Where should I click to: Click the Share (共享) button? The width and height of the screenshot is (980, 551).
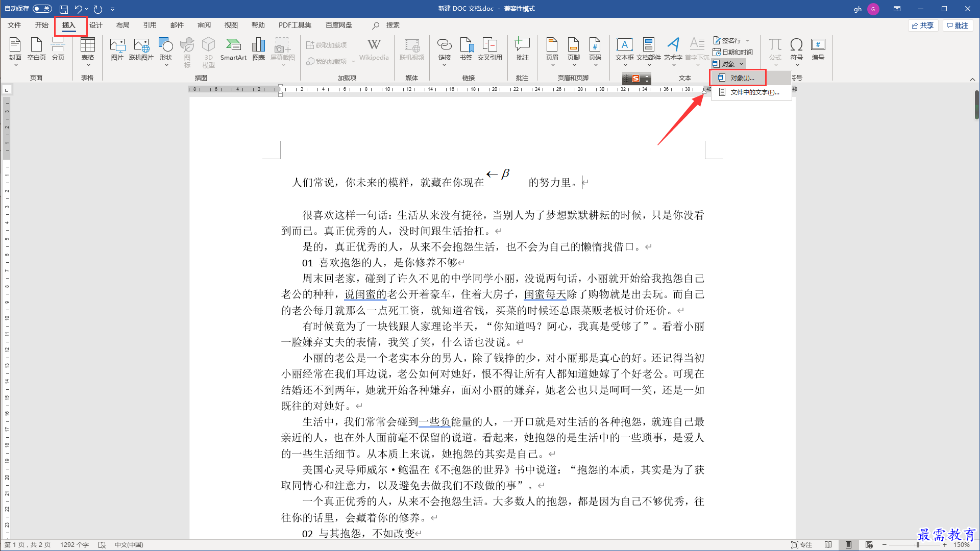(923, 26)
